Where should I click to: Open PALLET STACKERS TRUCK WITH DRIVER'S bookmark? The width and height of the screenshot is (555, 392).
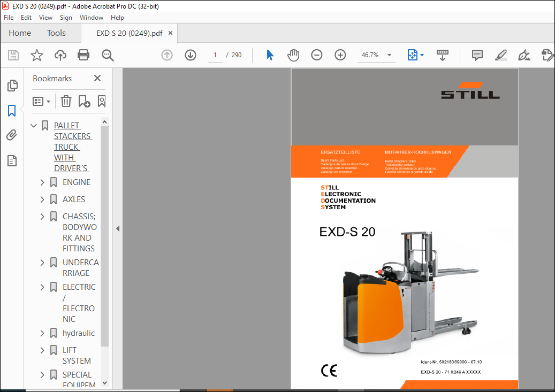pos(73,147)
